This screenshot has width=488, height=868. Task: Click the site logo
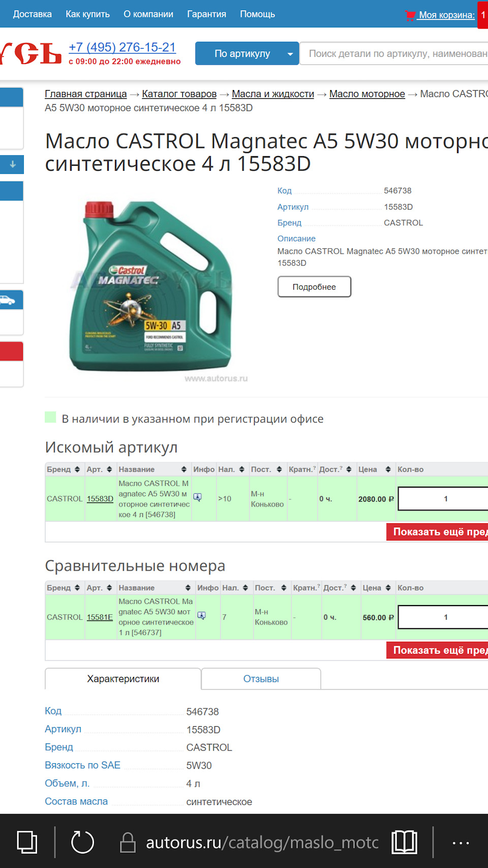pyautogui.click(x=30, y=53)
